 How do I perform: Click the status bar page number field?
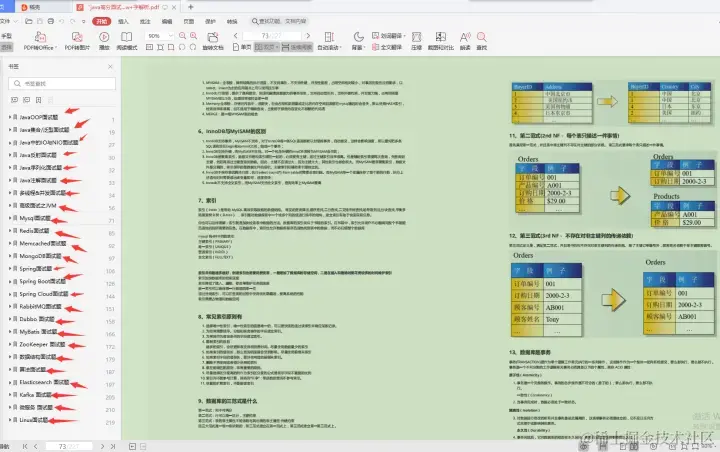69,446
